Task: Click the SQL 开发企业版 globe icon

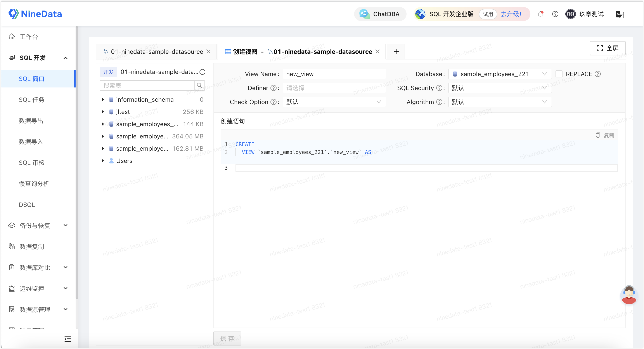Action: point(421,14)
